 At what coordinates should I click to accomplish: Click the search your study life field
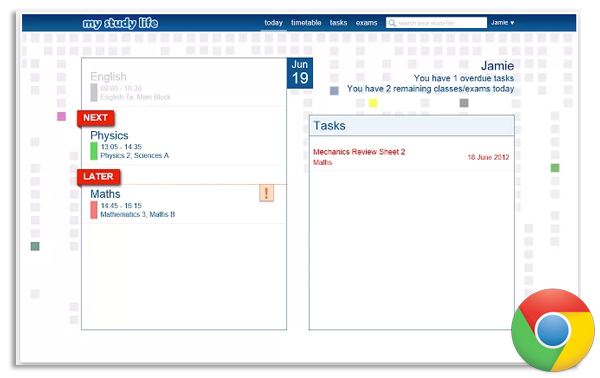[436, 23]
